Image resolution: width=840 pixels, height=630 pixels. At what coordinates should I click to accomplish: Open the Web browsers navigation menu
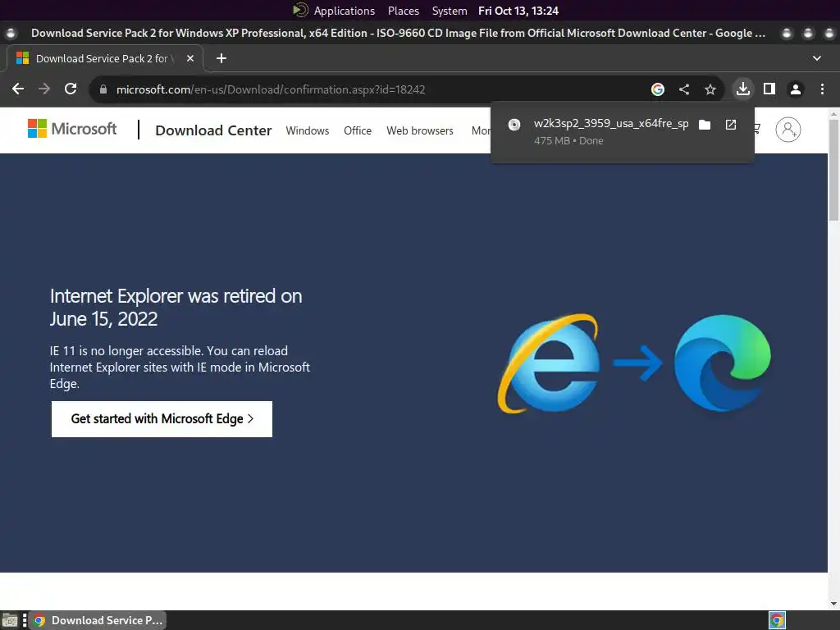pyautogui.click(x=420, y=130)
